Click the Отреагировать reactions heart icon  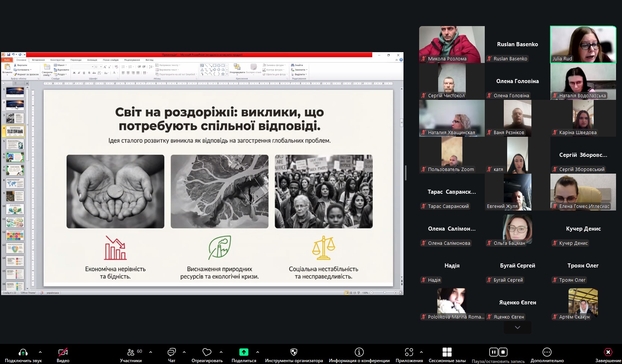coord(207,352)
